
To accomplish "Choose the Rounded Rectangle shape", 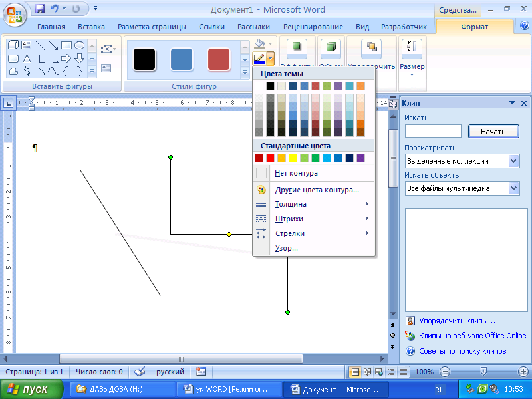I will pyautogui.click(x=13, y=59).
